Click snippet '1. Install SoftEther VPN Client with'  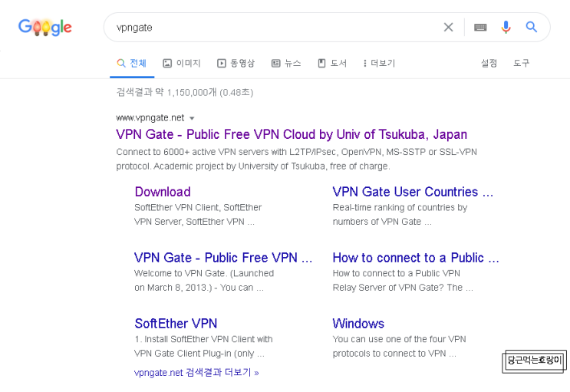coord(203,346)
